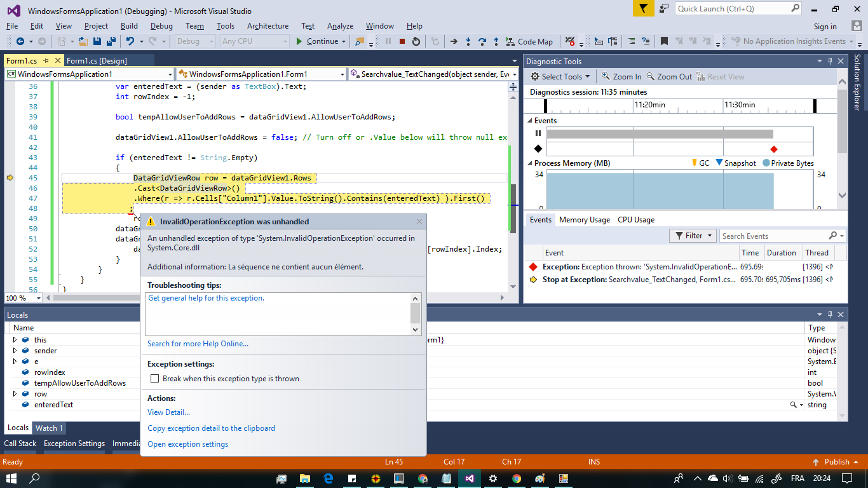Click 'Search for more Help Online...' link
868x488 pixels.
click(x=198, y=344)
